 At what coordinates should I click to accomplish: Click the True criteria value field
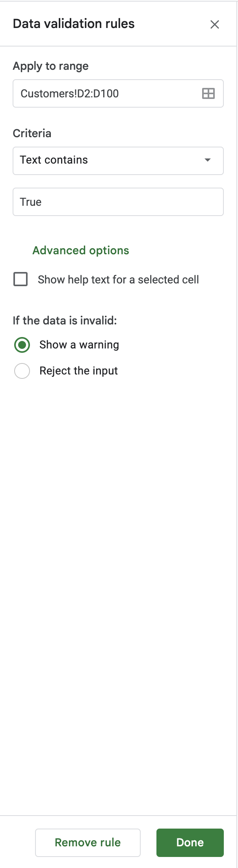pyautogui.click(x=118, y=202)
